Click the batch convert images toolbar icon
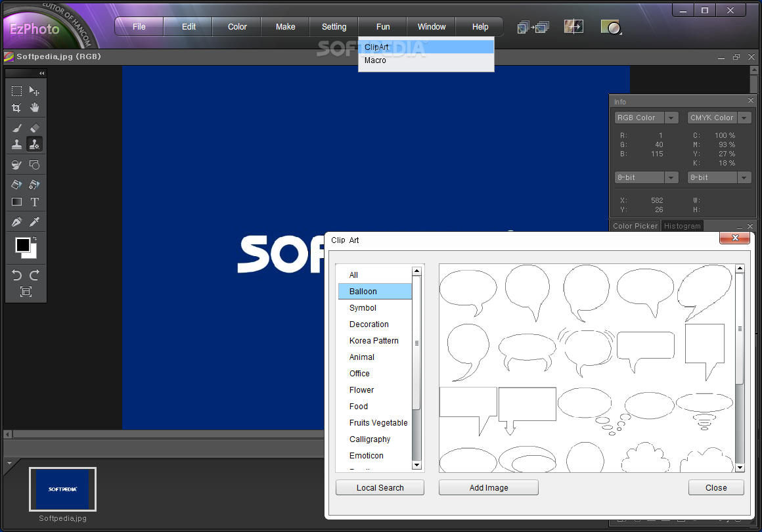This screenshot has width=762, height=532. (533, 27)
